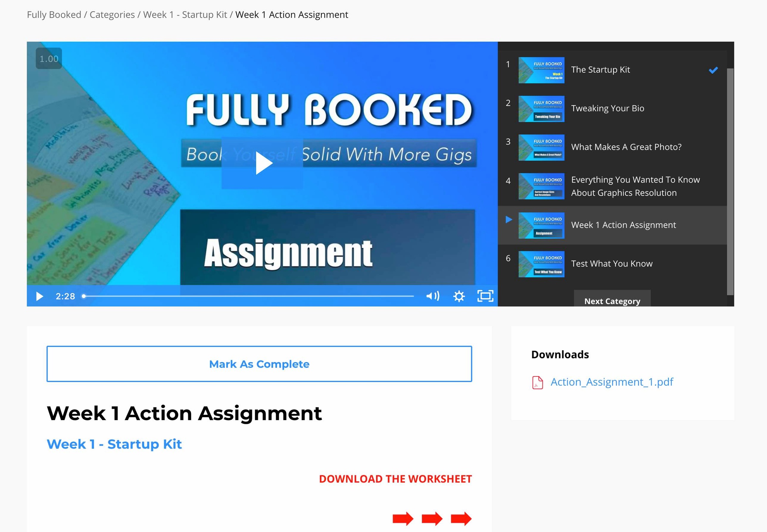767x532 pixels.
Task: Click the Graphics Resolution lesson thumbnail
Action: click(x=541, y=186)
